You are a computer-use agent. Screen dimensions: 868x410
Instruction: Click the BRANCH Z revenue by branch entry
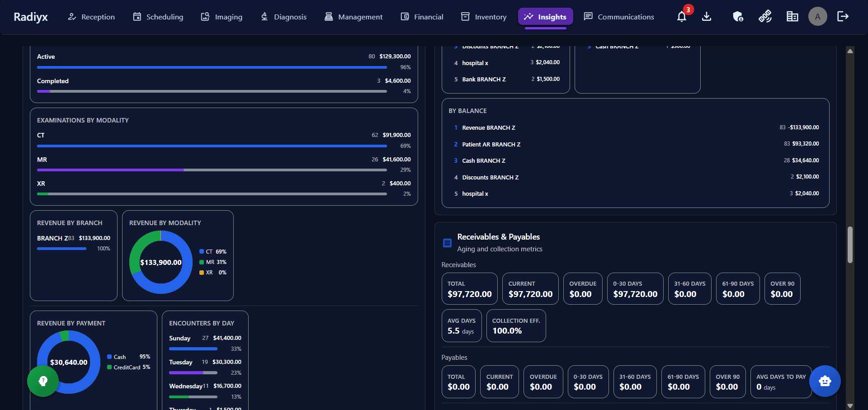74,243
